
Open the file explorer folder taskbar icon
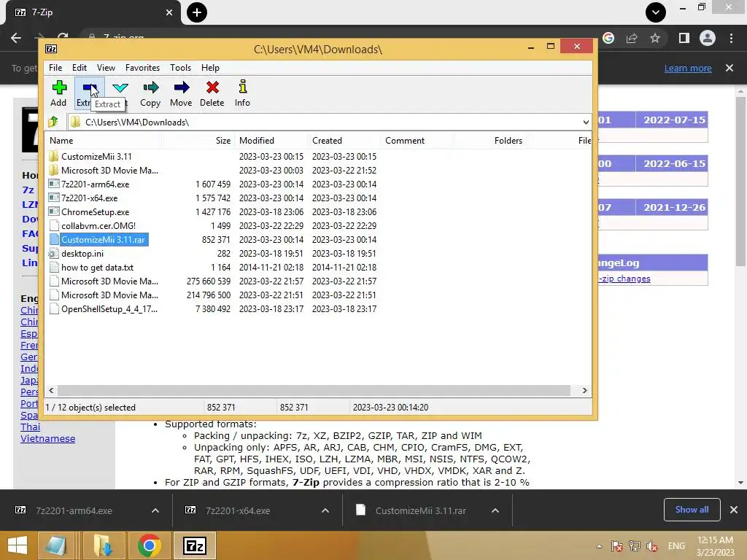(103, 545)
